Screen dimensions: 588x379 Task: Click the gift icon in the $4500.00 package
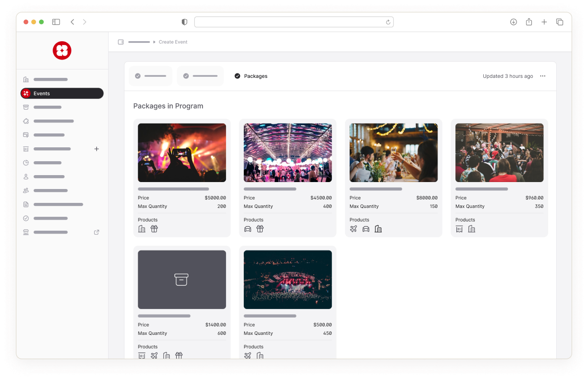[260, 229]
